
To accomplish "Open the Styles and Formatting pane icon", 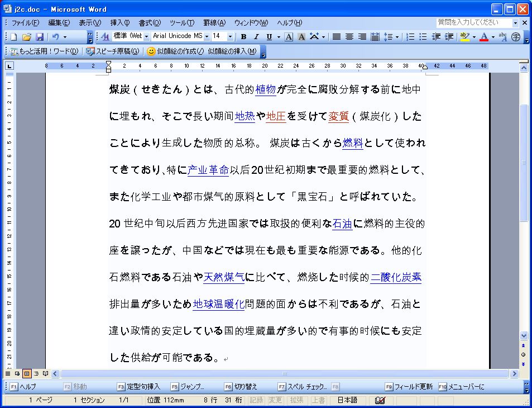I will pos(105,37).
